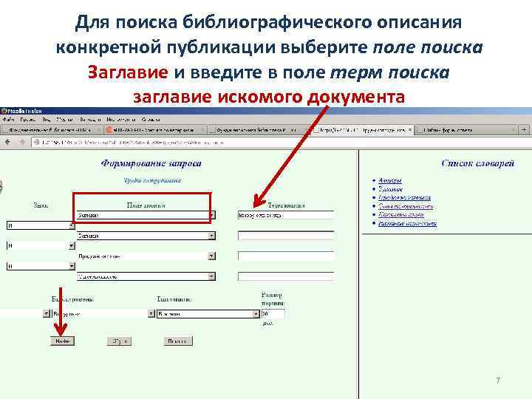Click the Сброс reset button
The width and height of the screenshot is (532, 399).
coord(119,341)
